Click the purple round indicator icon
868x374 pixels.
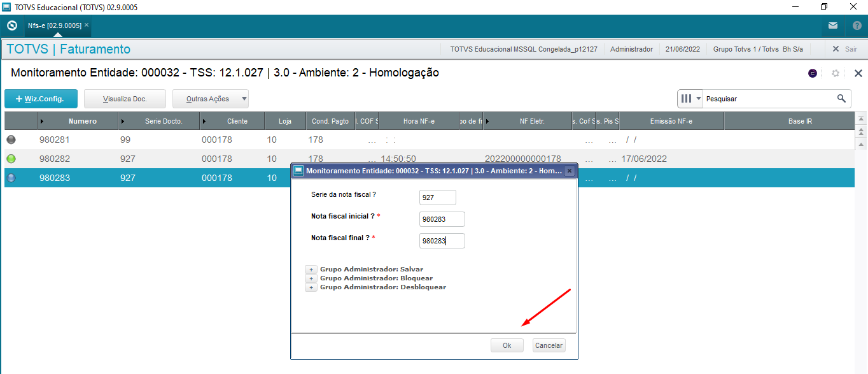pos(813,73)
